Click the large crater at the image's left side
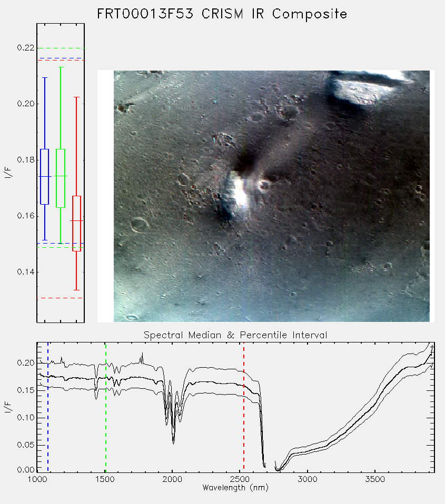 [x=140, y=224]
